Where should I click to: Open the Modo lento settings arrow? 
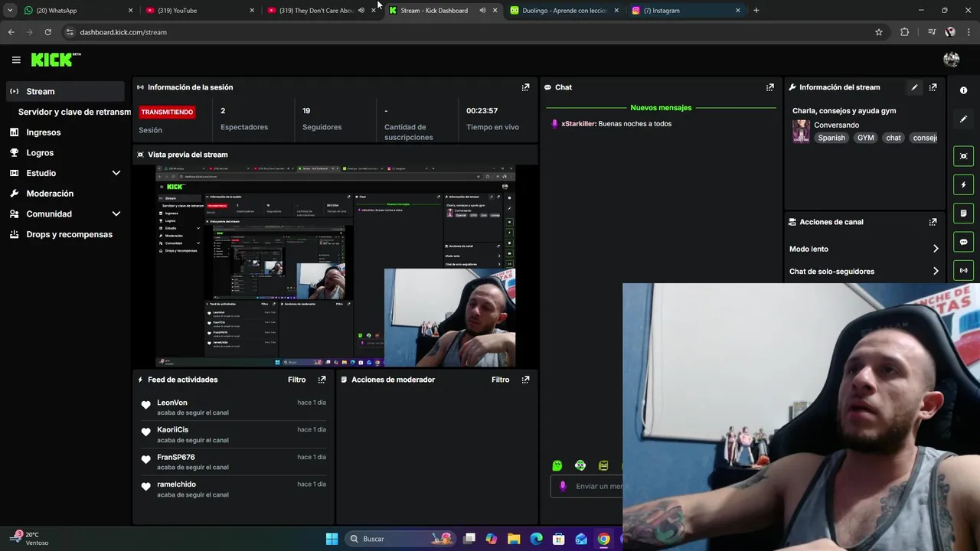(x=936, y=249)
